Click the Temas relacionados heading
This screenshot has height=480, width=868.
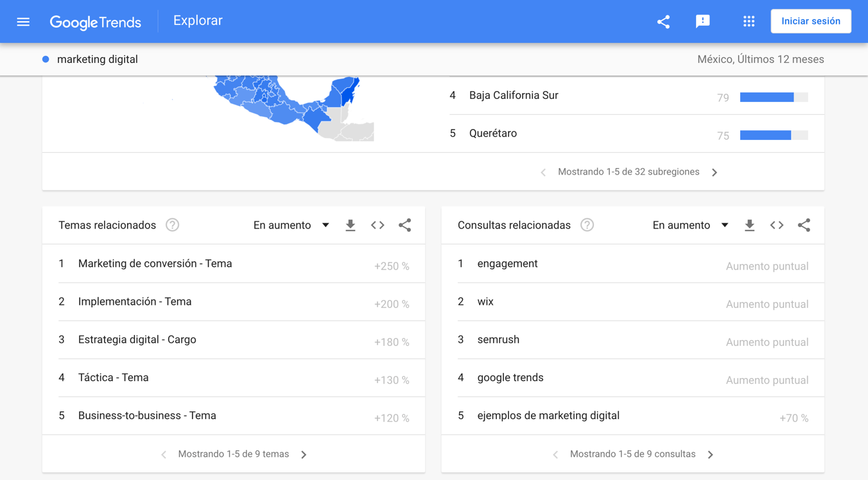pos(107,225)
